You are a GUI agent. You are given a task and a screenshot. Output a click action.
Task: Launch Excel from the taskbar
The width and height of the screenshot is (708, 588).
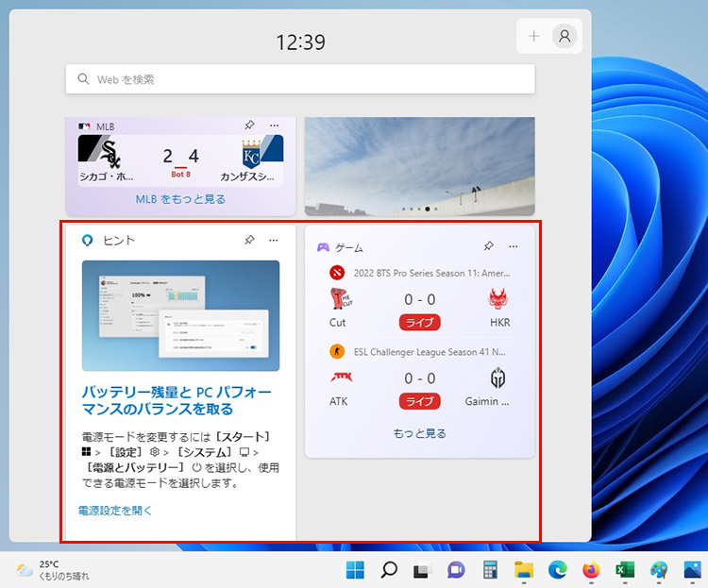(x=624, y=569)
